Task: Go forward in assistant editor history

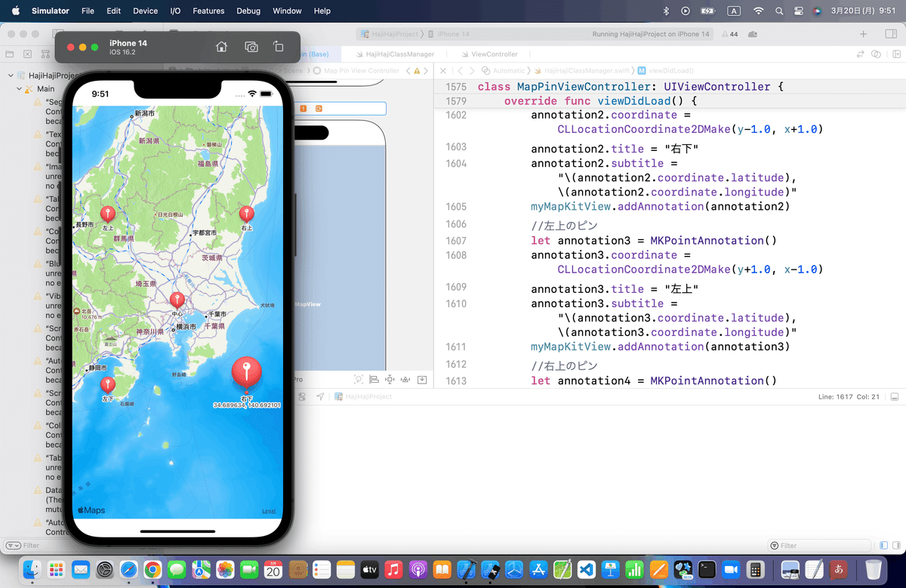Action: 472,70
